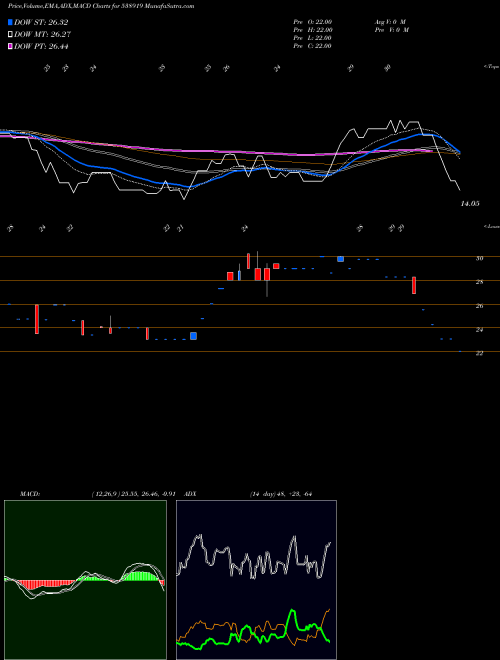Screen dimensions: 500x660
Task: Click the ADX values '(14 day) 48, +23, -64'
Action: (x=282, y=494)
